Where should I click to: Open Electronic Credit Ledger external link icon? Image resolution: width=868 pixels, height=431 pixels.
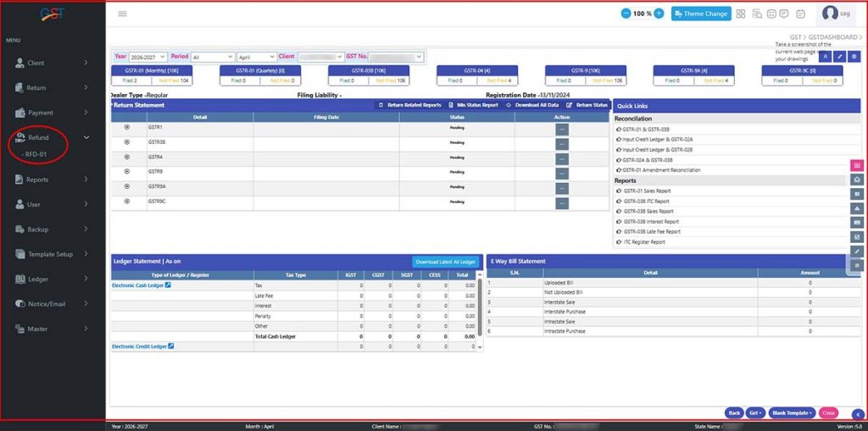tap(171, 346)
